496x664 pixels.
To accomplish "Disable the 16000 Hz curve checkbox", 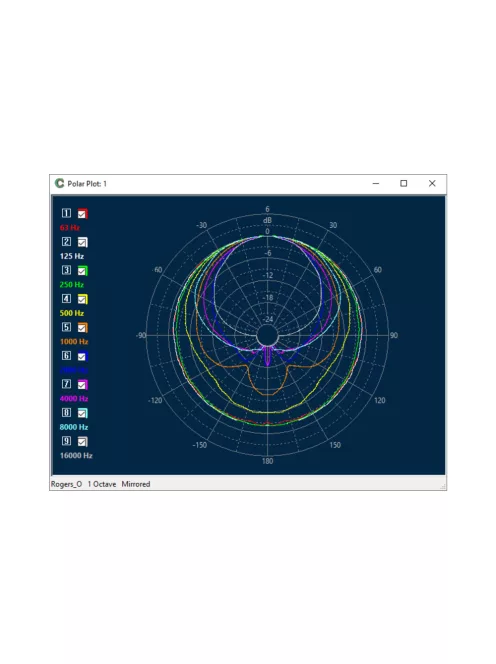I will coord(82,442).
